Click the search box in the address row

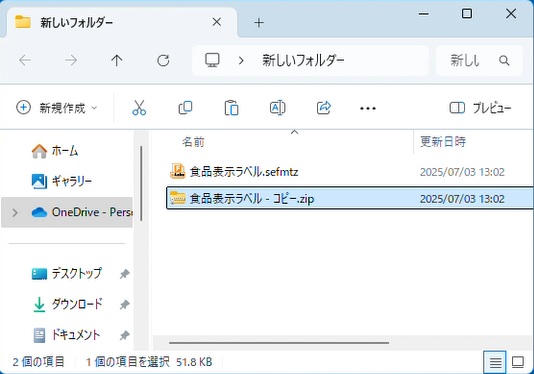(x=479, y=61)
